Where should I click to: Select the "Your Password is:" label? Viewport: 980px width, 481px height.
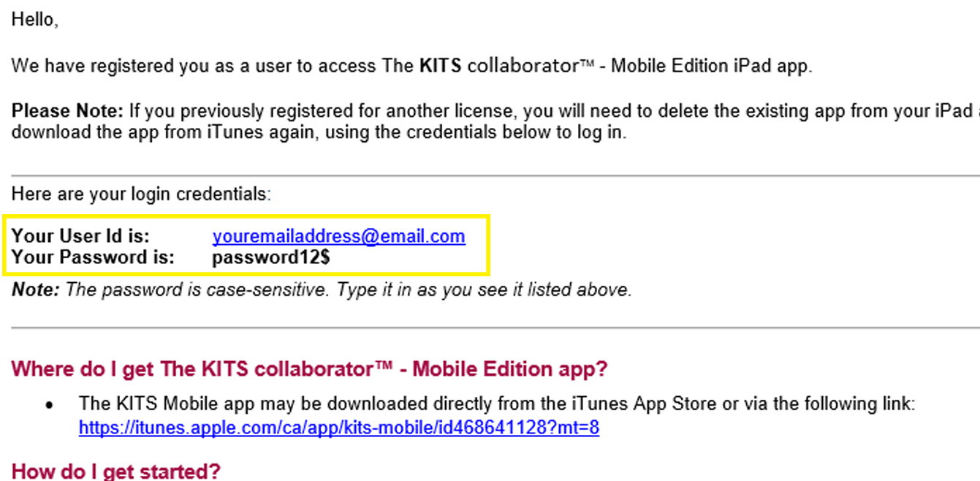tap(94, 257)
